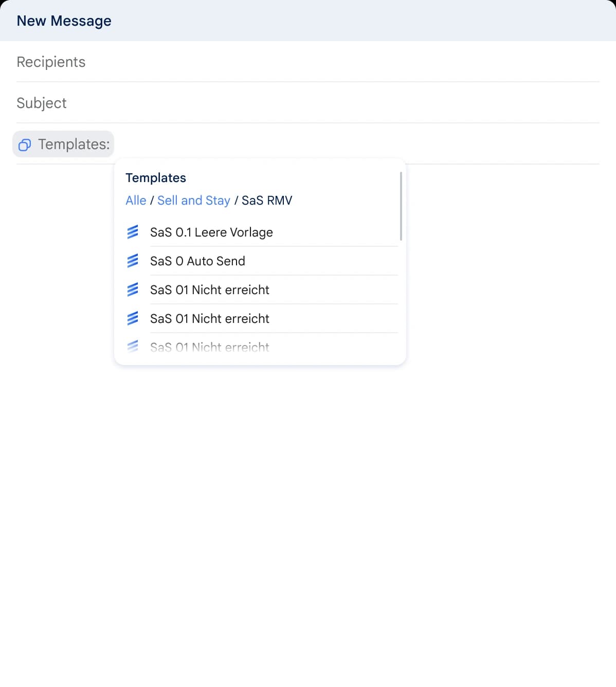Click the Subject field
The image size is (616, 687).
click(x=308, y=103)
